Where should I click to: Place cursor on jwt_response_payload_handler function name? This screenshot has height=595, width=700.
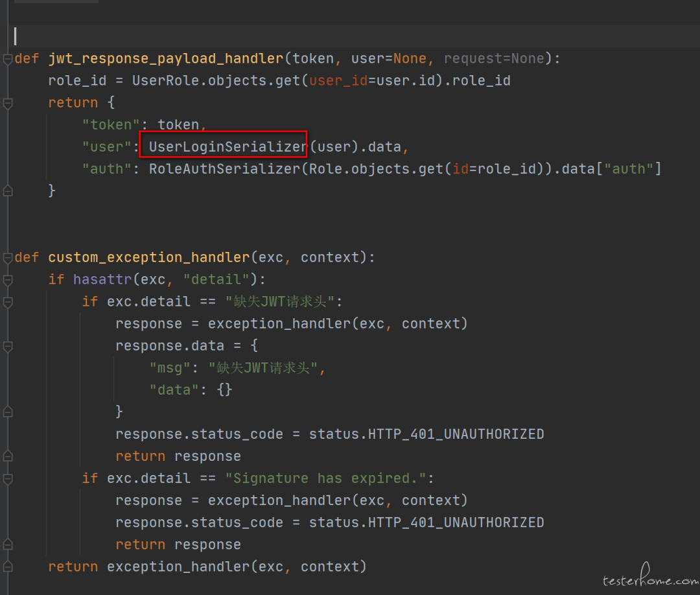pos(166,59)
